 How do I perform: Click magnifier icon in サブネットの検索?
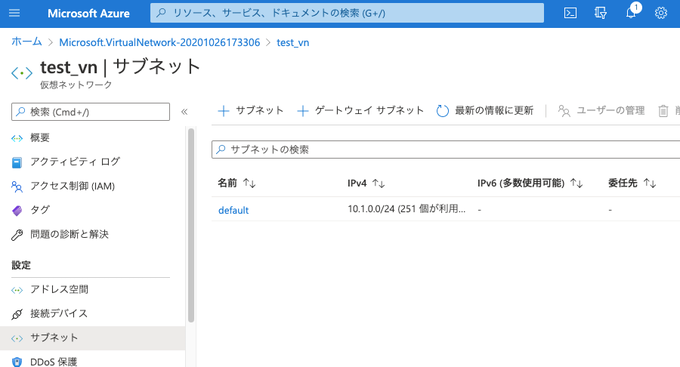tap(221, 149)
